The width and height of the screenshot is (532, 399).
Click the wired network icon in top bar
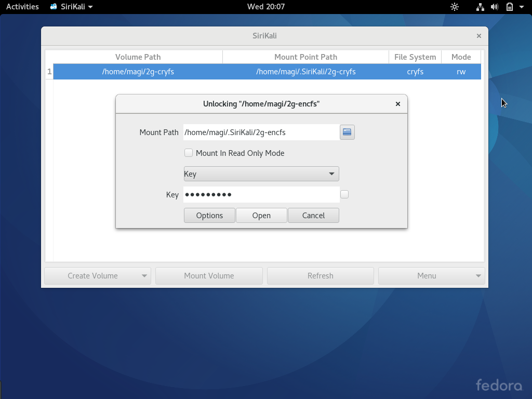pyautogui.click(x=480, y=7)
